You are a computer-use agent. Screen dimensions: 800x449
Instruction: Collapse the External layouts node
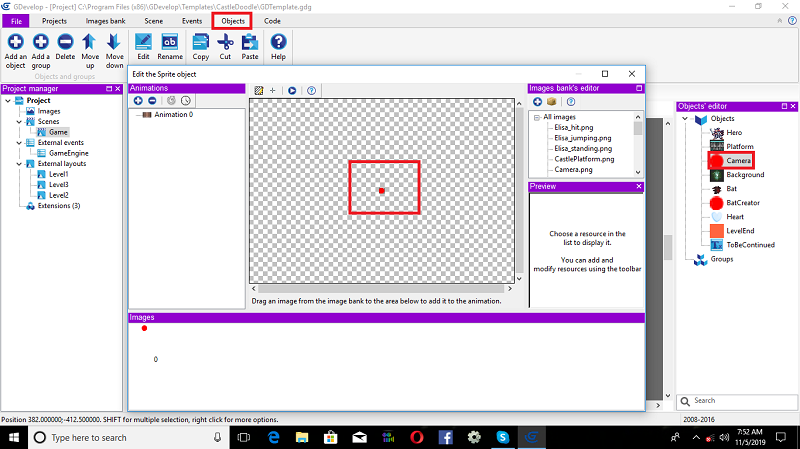(x=19, y=164)
